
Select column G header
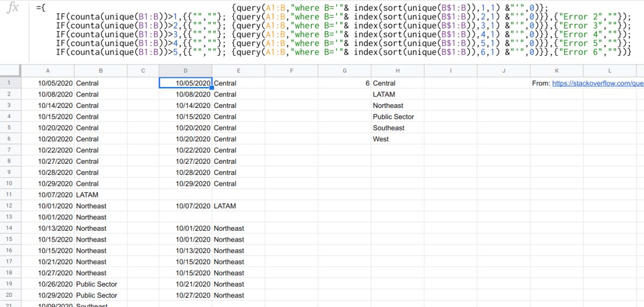[345, 71]
